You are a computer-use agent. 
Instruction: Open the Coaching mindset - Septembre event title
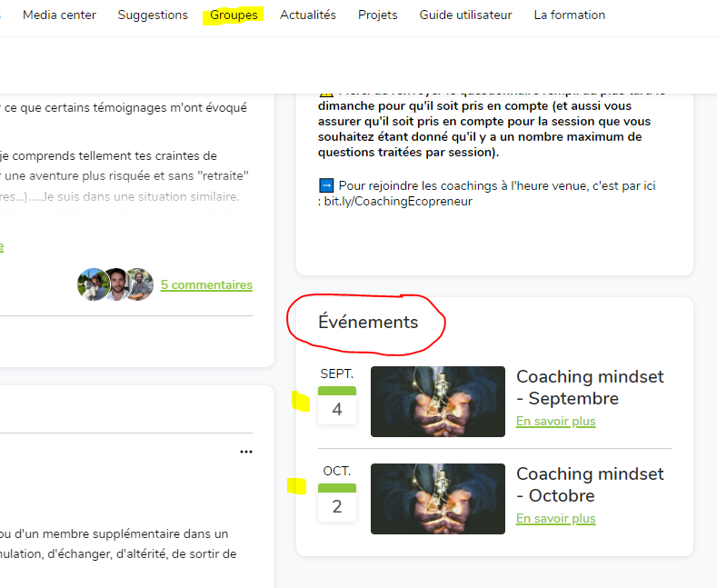point(590,387)
